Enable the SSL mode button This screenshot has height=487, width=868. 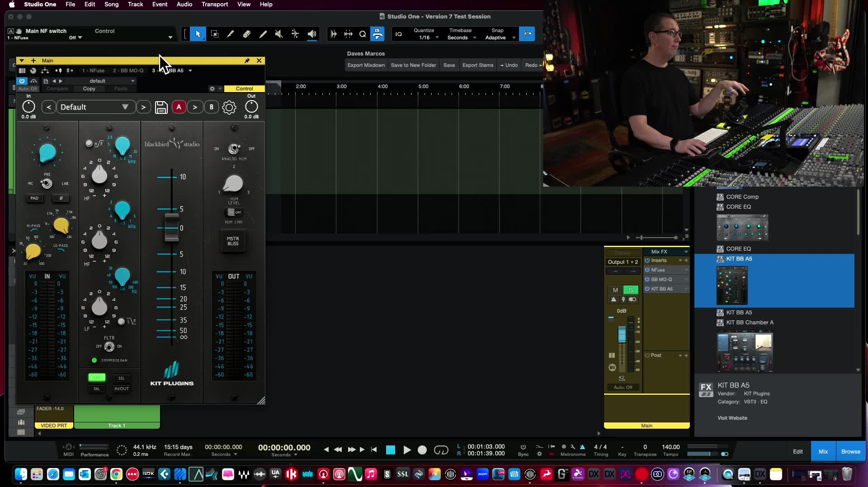[x=122, y=378]
